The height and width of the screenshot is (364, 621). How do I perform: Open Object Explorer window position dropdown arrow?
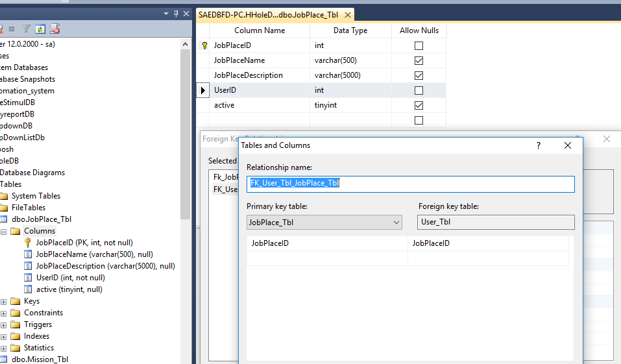(x=166, y=14)
